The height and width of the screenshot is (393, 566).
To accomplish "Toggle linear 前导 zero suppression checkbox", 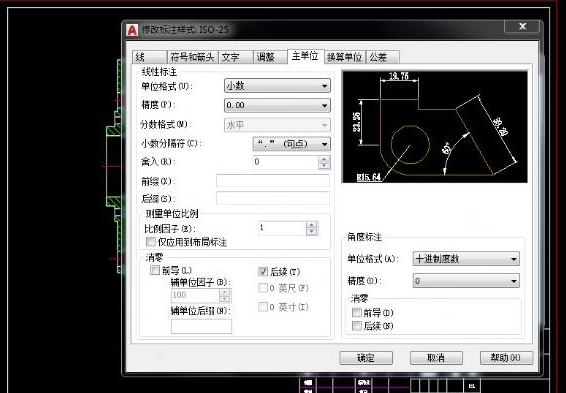I will pos(154,270).
